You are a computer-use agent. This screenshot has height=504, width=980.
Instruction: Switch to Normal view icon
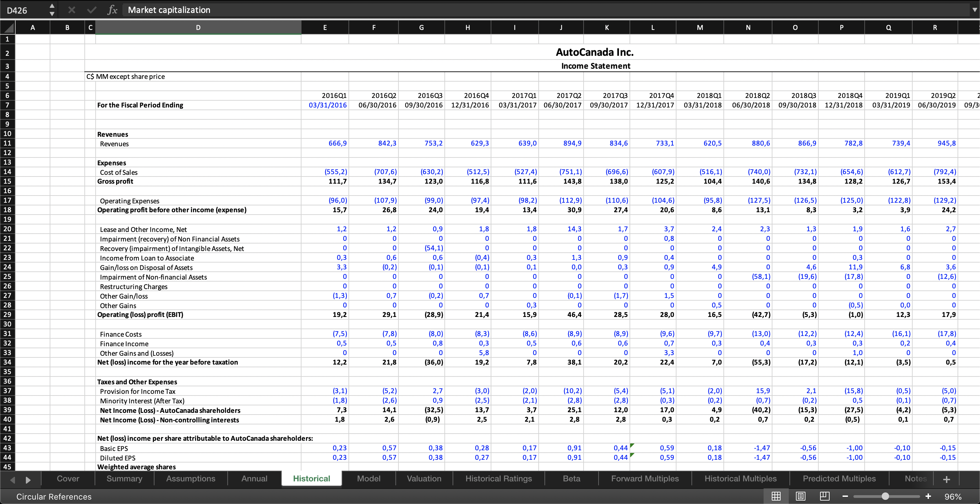(776, 496)
